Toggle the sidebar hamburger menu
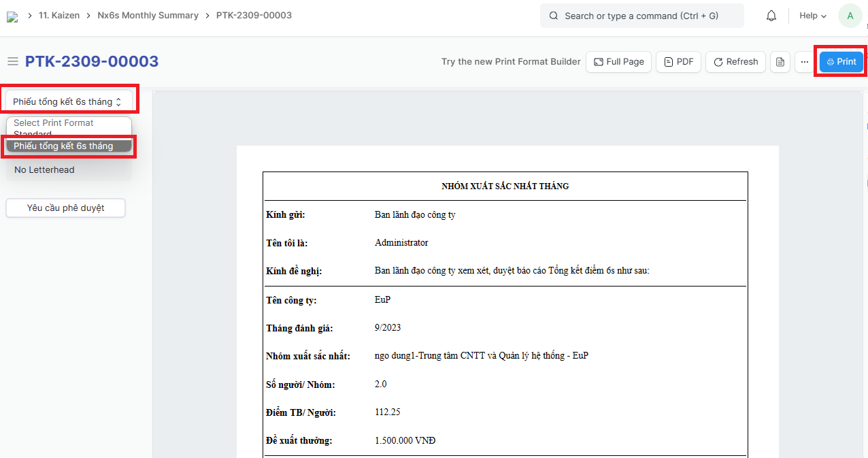868x458 pixels. pos(12,62)
